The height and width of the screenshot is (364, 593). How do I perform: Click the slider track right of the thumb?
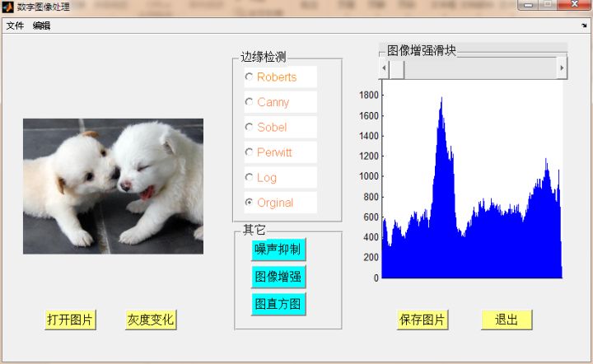click(x=480, y=68)
